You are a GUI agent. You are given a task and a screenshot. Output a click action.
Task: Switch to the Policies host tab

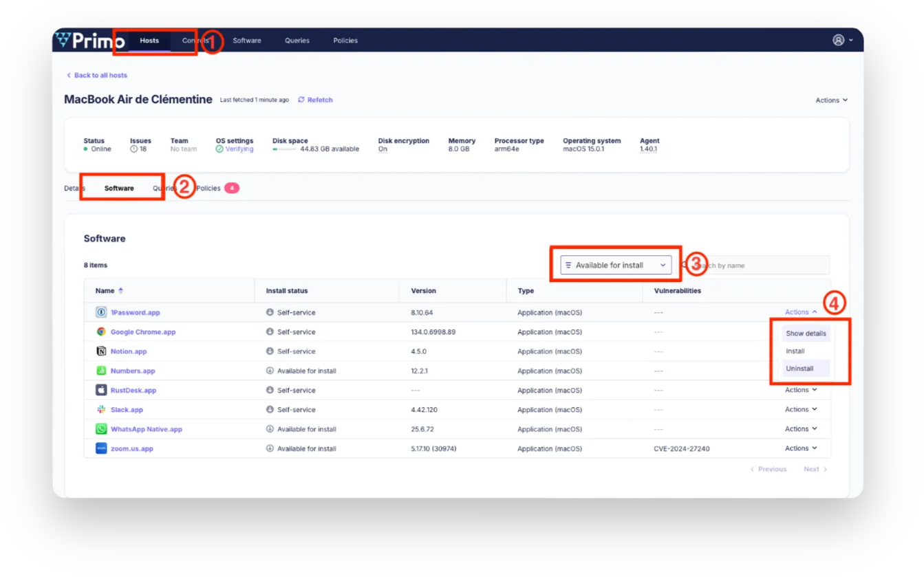[x=209, y=188]
